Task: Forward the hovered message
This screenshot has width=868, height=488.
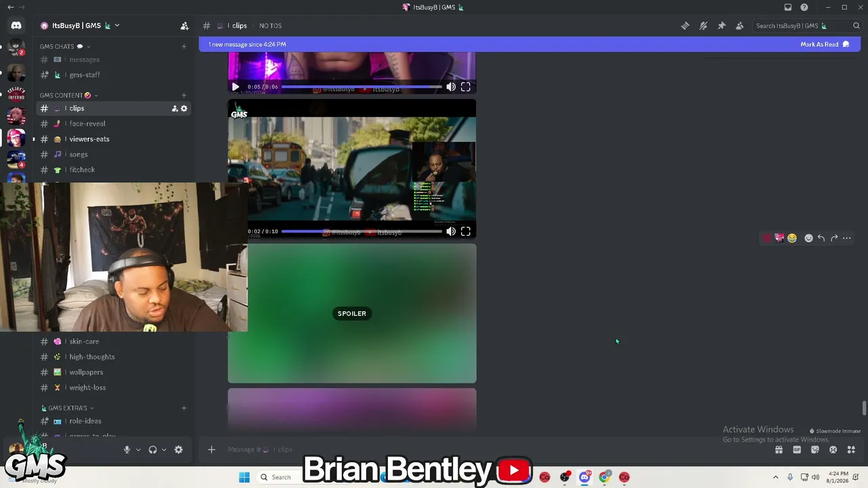Action: click(834, 238)
